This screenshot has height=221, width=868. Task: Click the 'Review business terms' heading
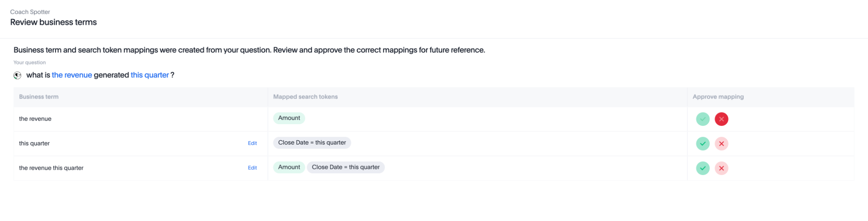(53, 22)
